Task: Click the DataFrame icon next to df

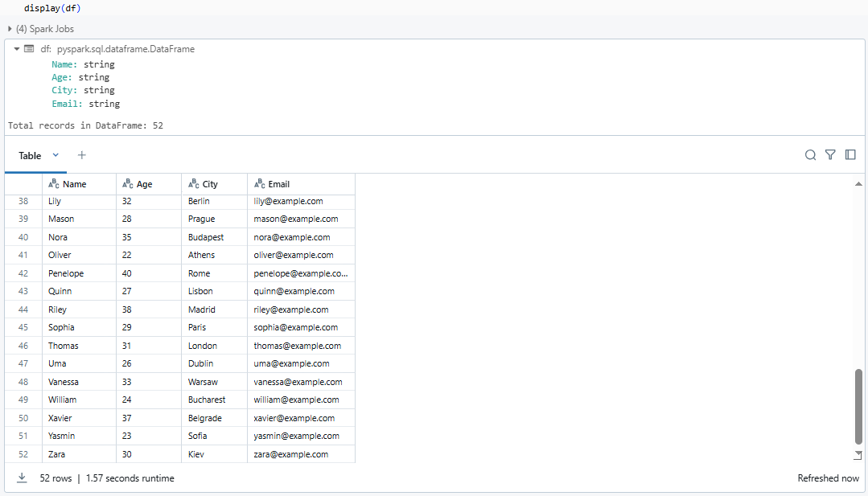Action: coord(28,48)
